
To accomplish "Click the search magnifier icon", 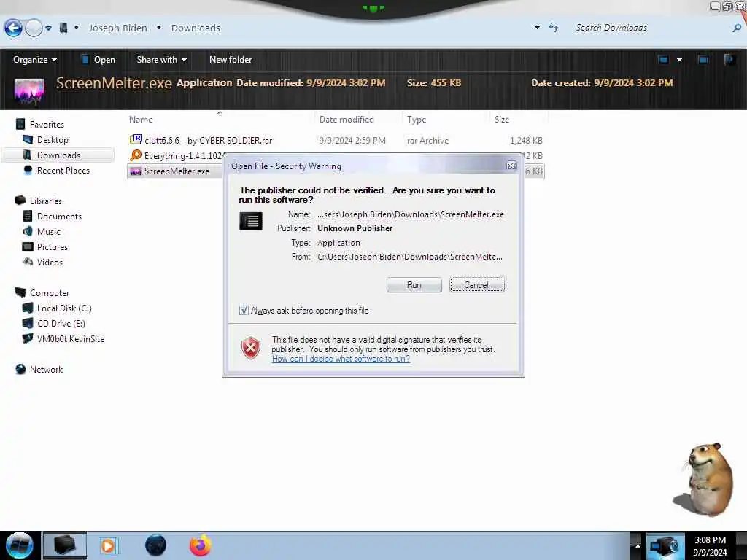I will (x=737, y=28).
